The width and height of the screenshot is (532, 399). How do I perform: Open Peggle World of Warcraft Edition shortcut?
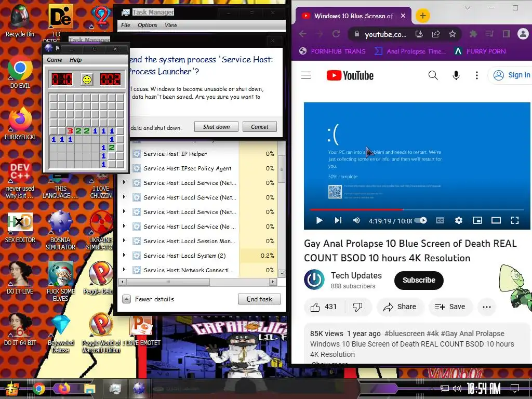[x=101, y=333]
